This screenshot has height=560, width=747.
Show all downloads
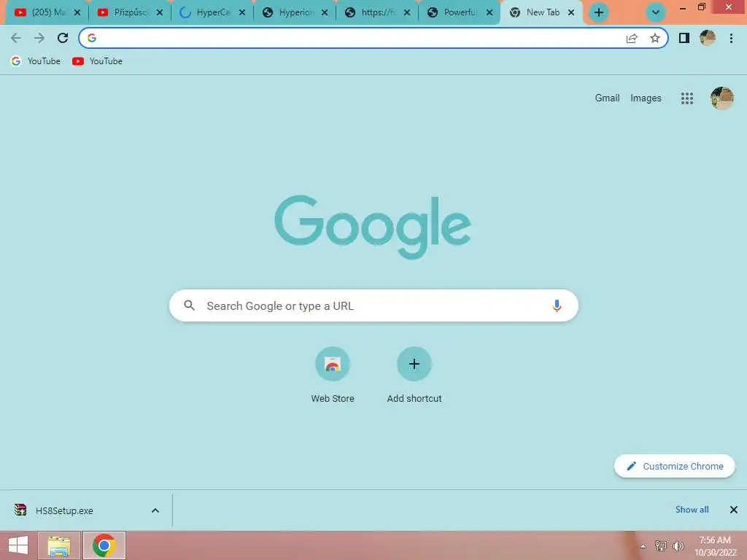(x=692, y=510)
